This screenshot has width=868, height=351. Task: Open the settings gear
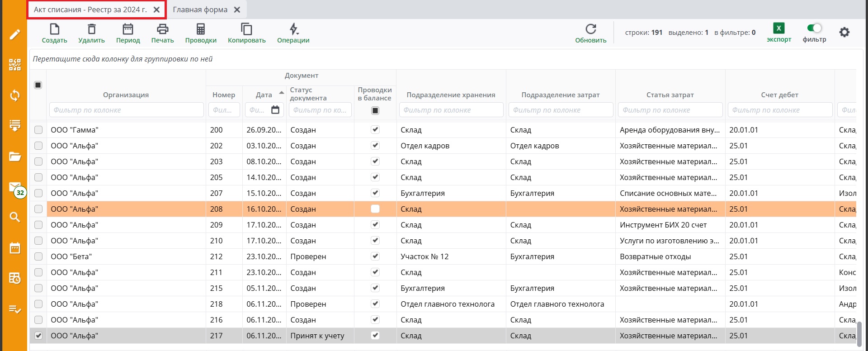[x=844, y=32]
